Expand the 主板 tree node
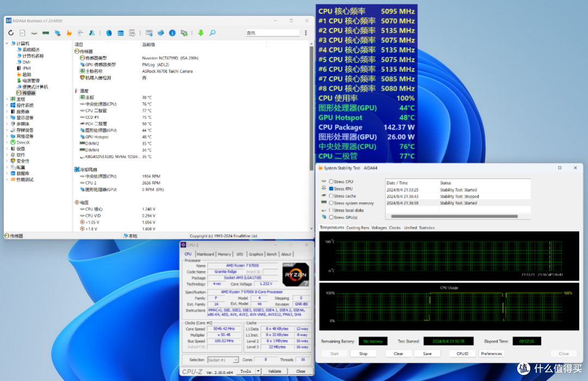Viewport: 588px width, 381px height. 7,99
